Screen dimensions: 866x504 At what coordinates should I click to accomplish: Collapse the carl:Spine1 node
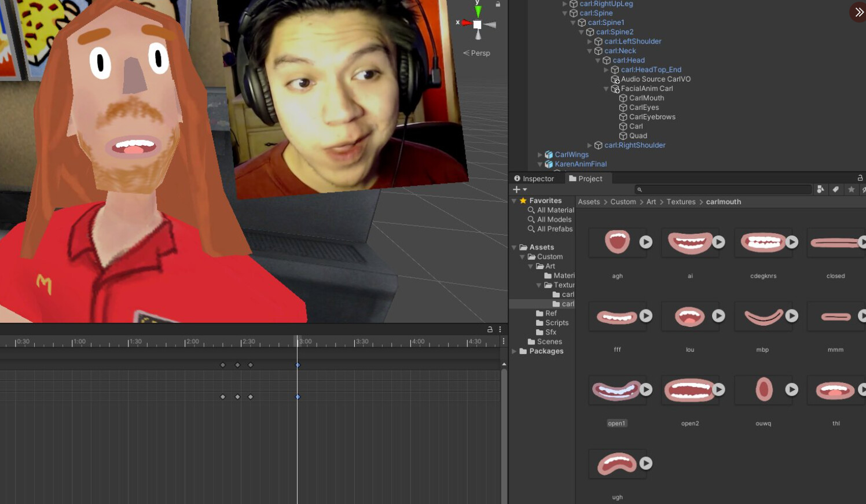[x=573, y=22]
